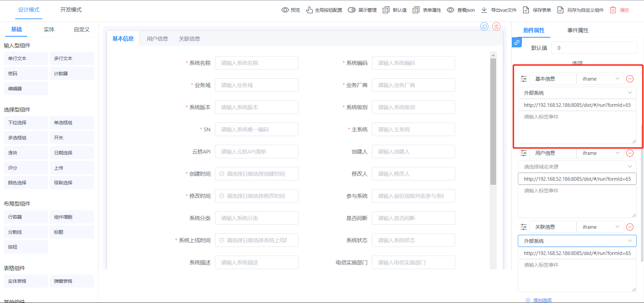Focus the 默认值 input showing 0
Viewport: 644px width, 303px height.
(x=594, y=48)
